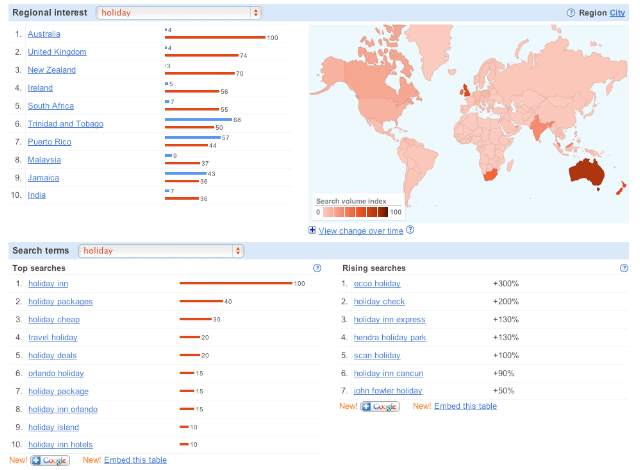Open the United Kingdom region link

(x=57, y=52)
